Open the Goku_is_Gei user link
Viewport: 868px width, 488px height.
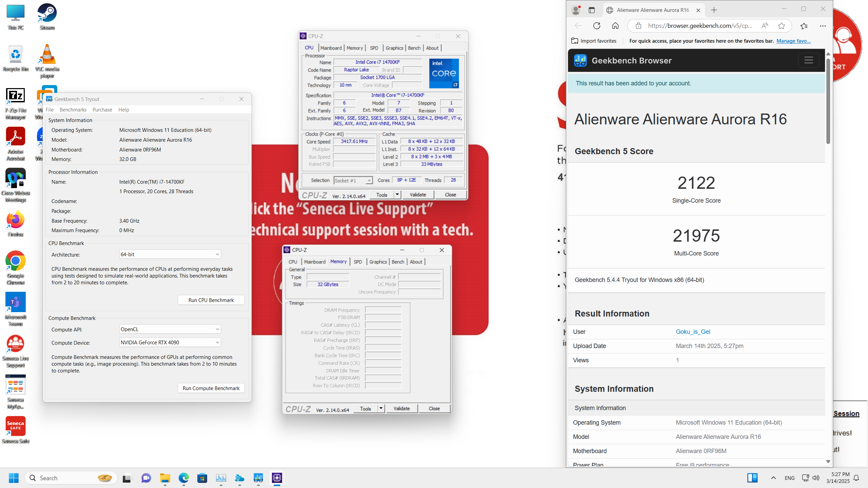click(x=693, y=331)
